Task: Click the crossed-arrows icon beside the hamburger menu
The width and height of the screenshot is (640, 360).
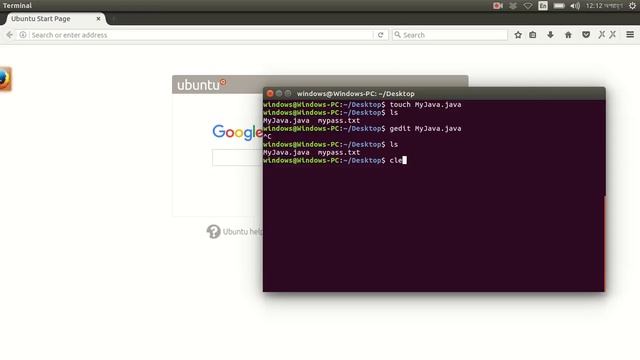Action: [x=613, y=35]
